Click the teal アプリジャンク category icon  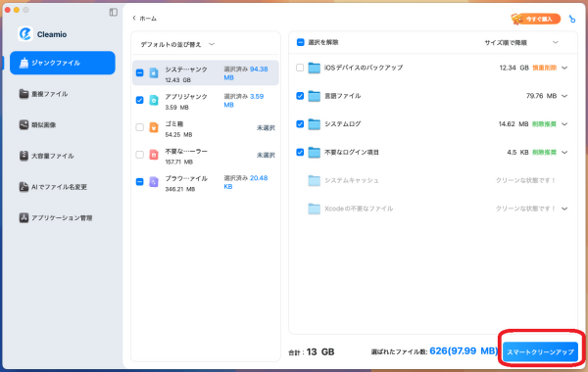tap(154, 100)
